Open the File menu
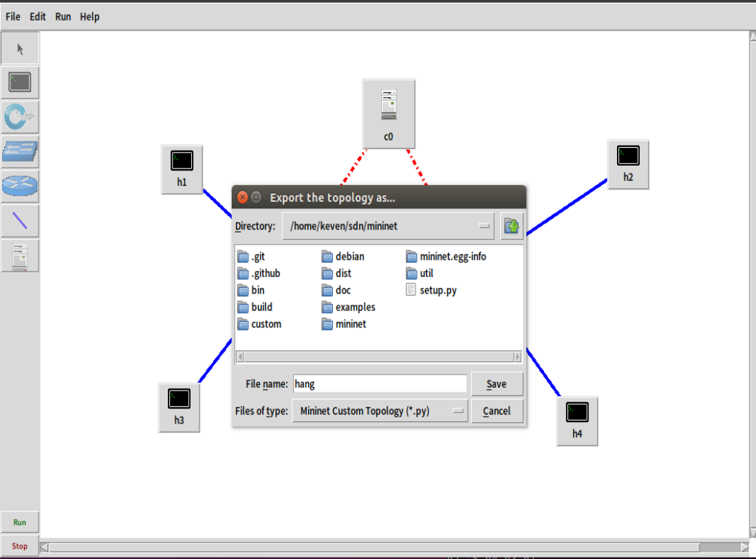Image resolution: width=756 pixels, height=559 pixels. (x=13, y=17)
